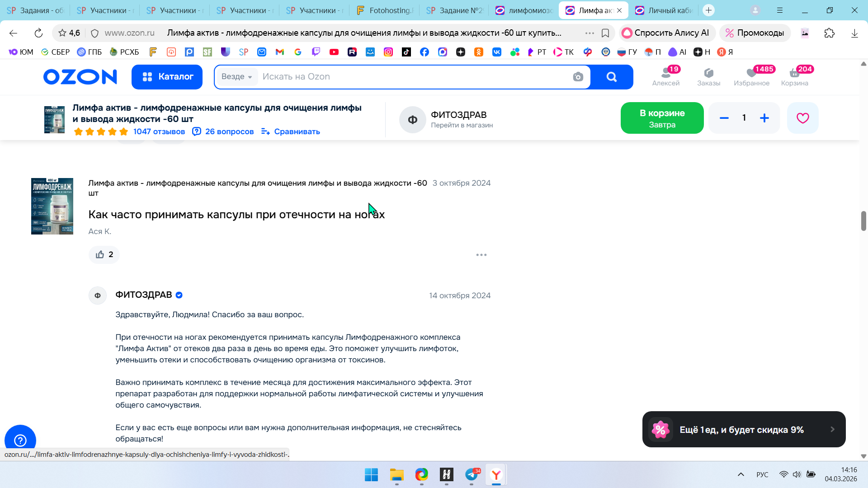Image resolution: width=868 pixels, height=488 pixels.
Task: Open the Telegram icon in the taskbar
Action: tap(471, 474)
